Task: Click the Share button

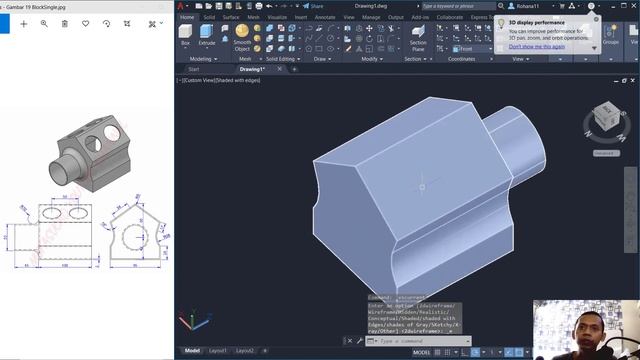Action: point(313,6)
